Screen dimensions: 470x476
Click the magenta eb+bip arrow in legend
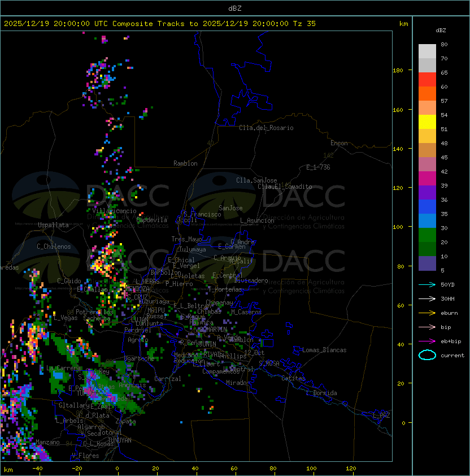click(x=427, y=341)
